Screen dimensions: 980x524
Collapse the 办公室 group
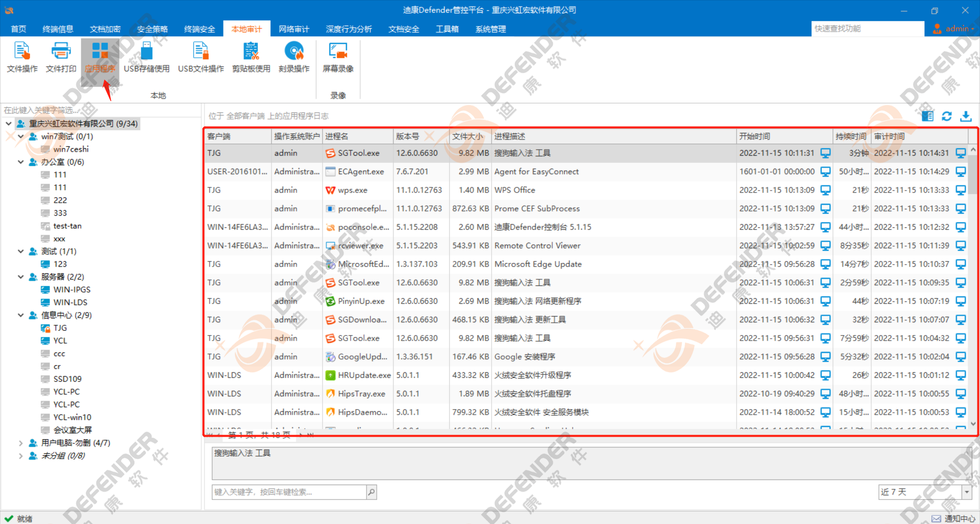pyautogui.click(x=21, y=162)
